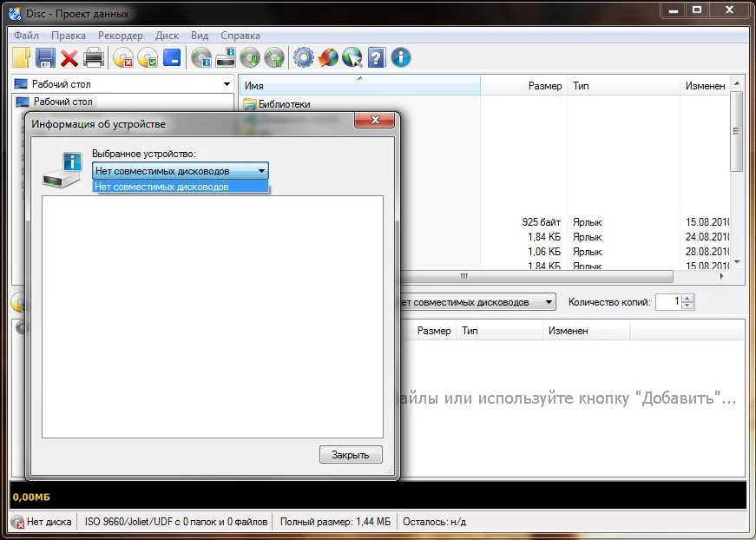756x540 pixels.
Task: Click the Нет диска status text
Action: point(49,522)
